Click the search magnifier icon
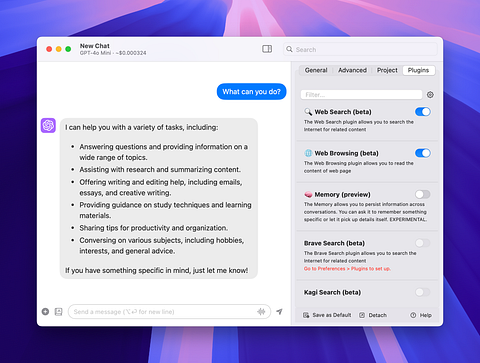Viewport: 480px width, 363px height. tap(289, 49)
